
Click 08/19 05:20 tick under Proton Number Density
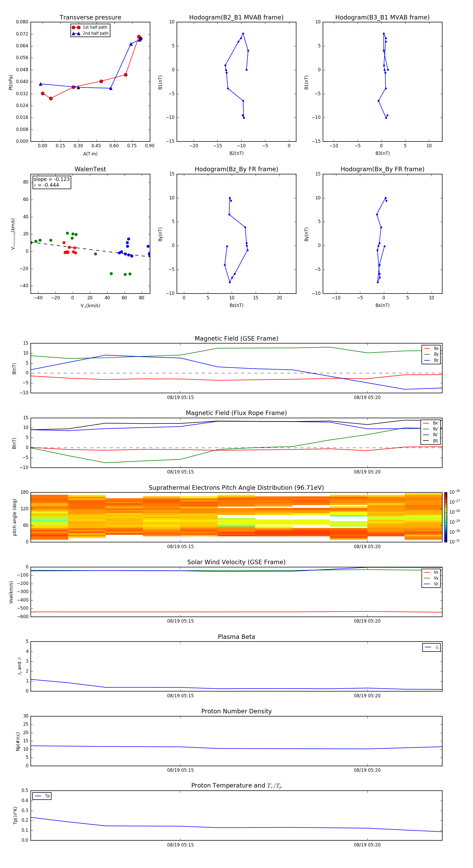tap(367, 770)
